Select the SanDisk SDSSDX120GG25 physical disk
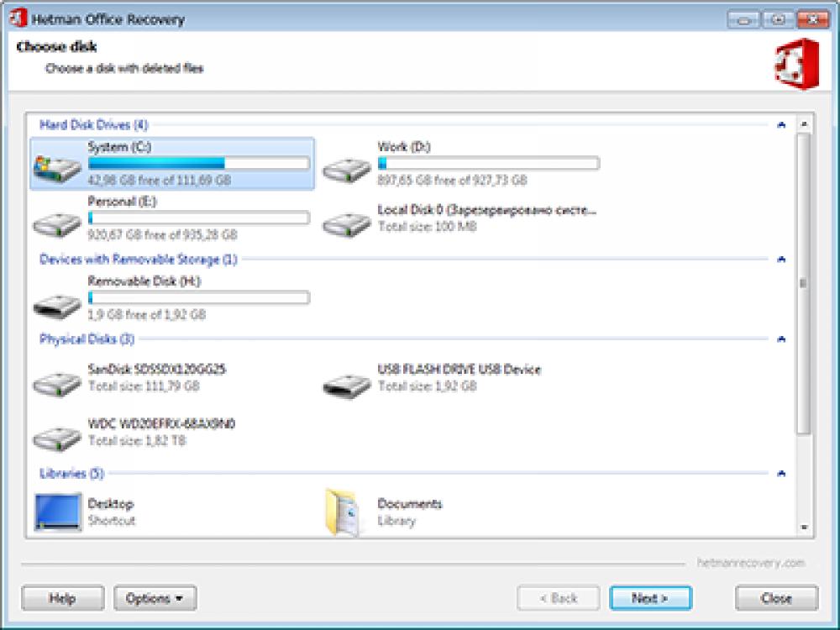 [55, 382]
